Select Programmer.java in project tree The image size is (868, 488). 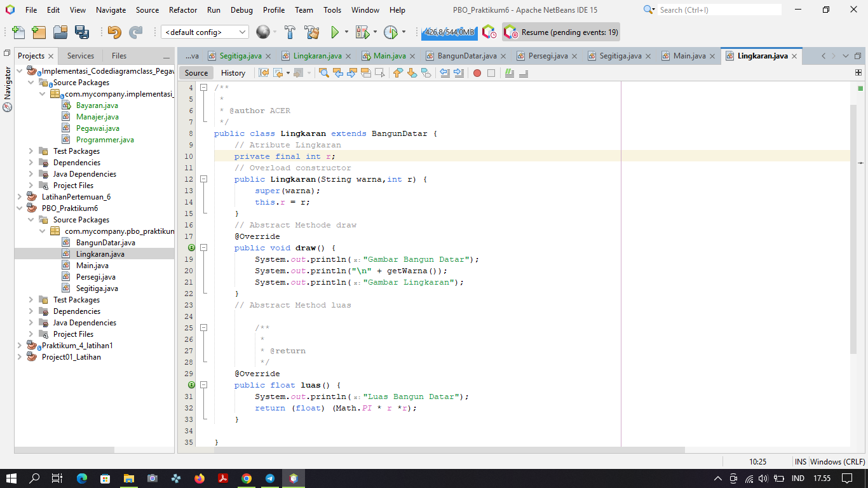(x=105, y=140)
